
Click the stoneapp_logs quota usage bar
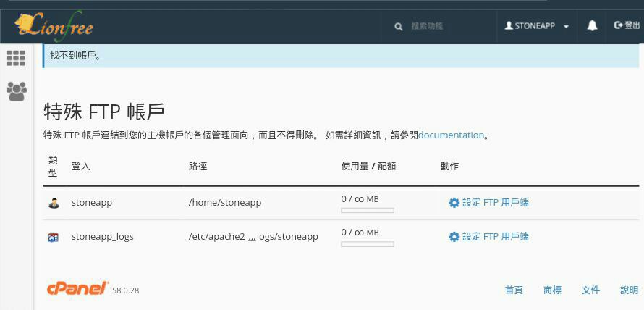[x=368, y=244]
